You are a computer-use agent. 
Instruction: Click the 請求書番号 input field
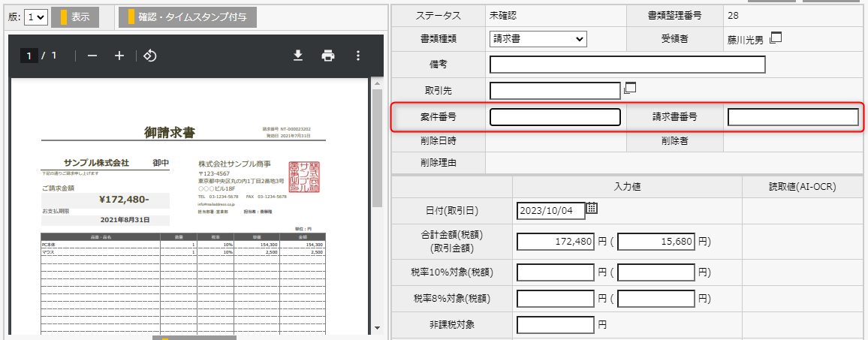point(793,117)
